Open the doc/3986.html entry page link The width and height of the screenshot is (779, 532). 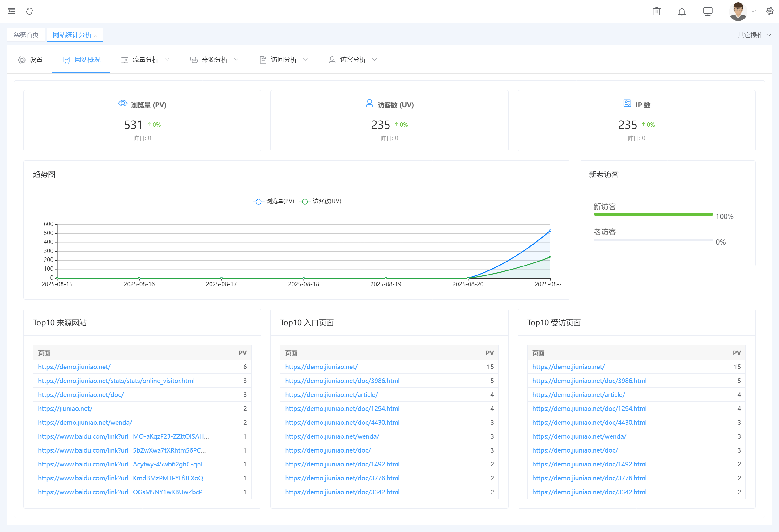coord(342,381)
